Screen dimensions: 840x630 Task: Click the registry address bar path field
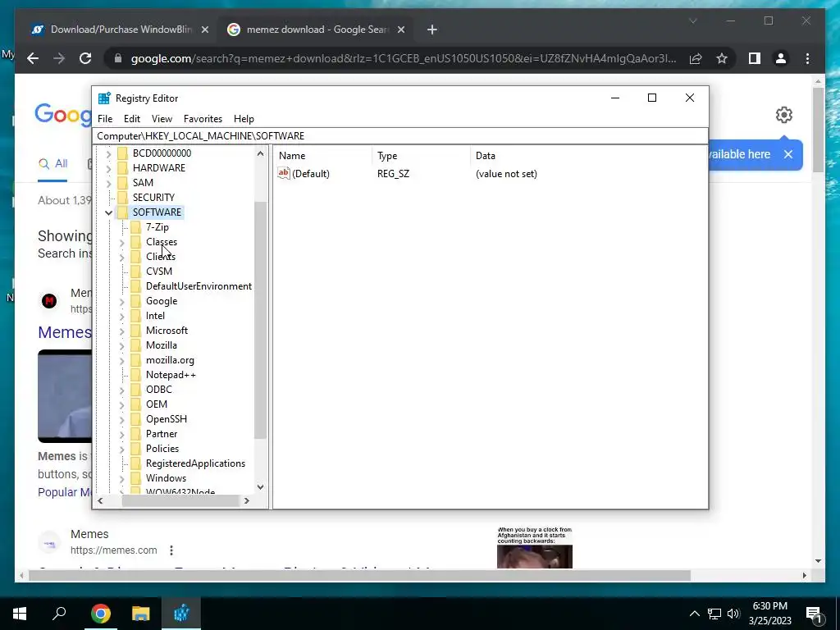(x=399, y=136)
